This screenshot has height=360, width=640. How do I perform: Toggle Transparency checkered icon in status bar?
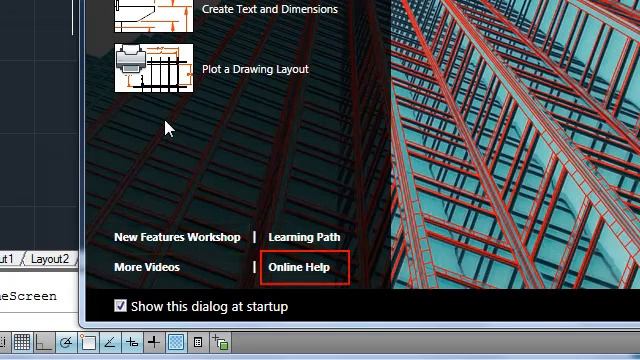176,342
